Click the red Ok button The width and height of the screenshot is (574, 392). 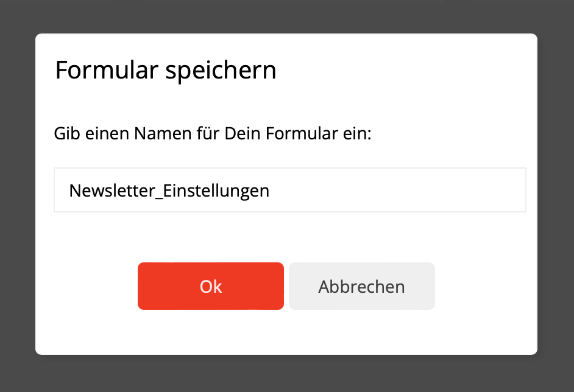coord(210,286)
